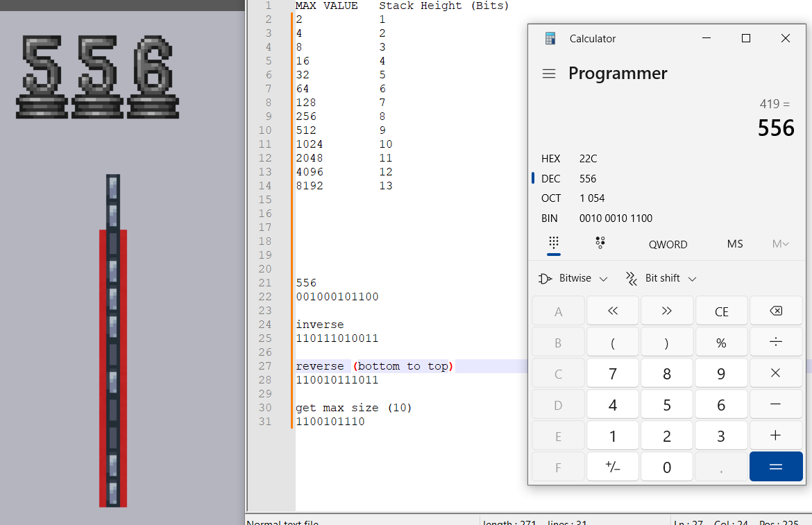The height and width of the screenshot is (525, 812).
Task: Click the close parenthesis button
Action: [x=667, y=342]
